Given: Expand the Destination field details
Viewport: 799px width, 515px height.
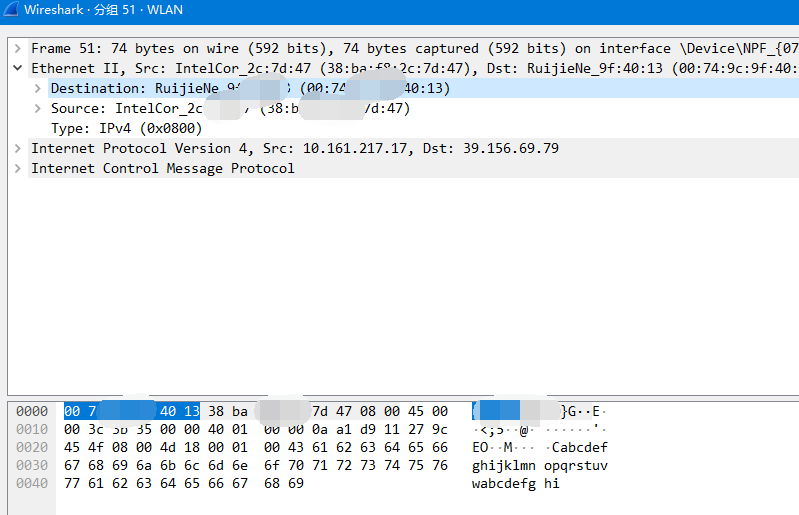Looking at the screenshot, I should [x=37, y=88].
